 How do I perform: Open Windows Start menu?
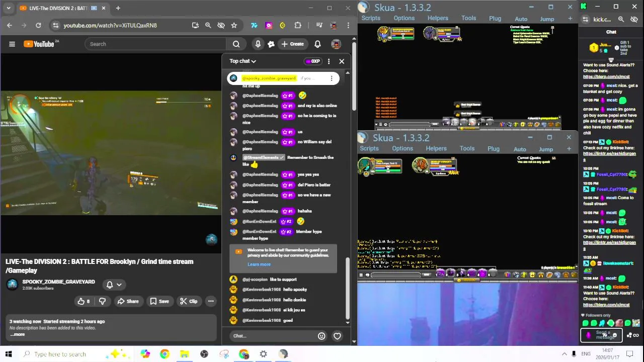tap(9, 354)
